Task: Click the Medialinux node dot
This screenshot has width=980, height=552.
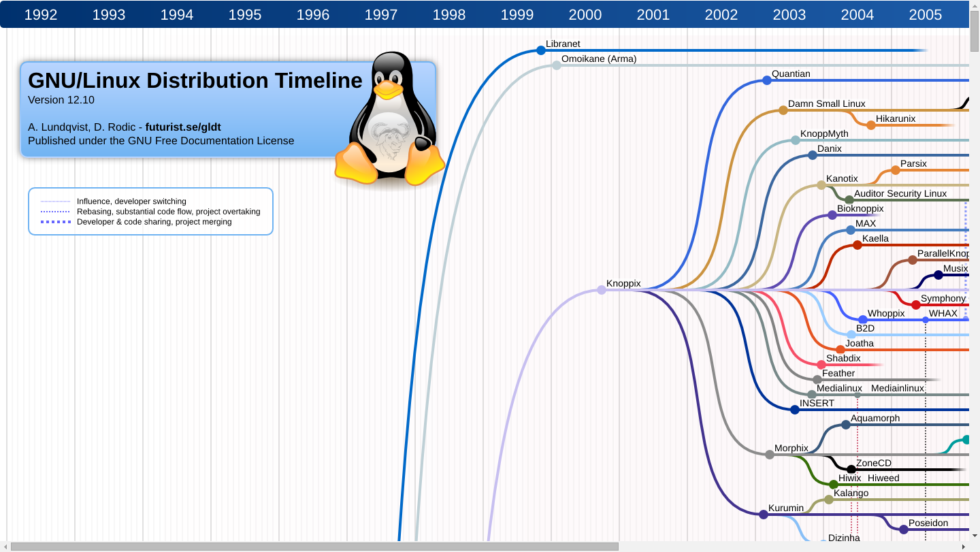Action: point(812,395)
